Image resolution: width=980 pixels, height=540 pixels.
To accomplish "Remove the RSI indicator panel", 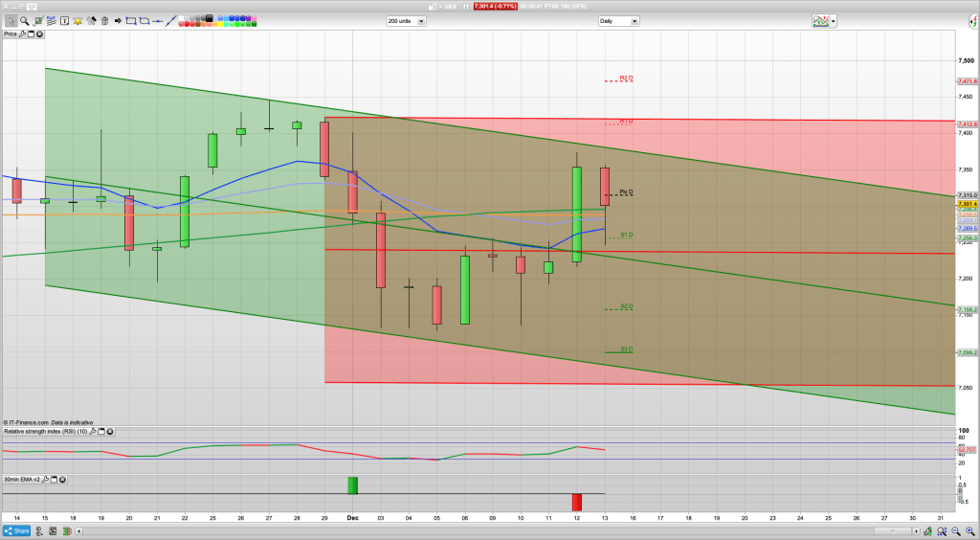I will pos(109,431).
